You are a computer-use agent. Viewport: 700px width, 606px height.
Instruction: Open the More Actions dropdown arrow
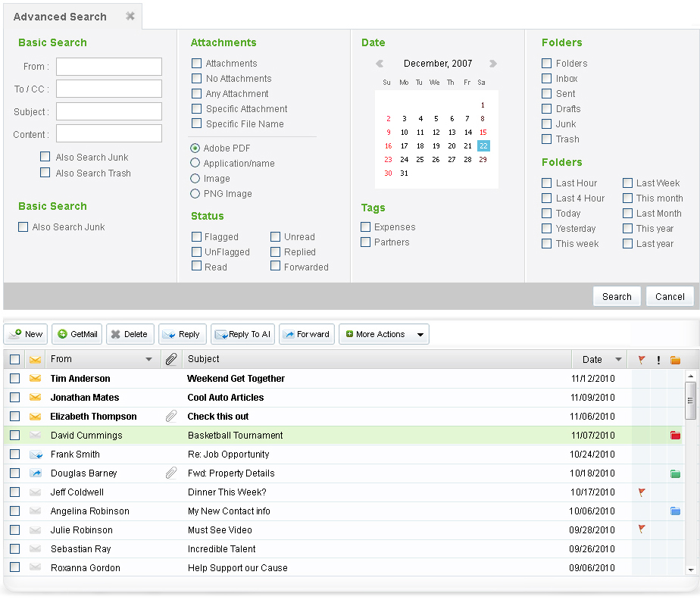point(421,334)
